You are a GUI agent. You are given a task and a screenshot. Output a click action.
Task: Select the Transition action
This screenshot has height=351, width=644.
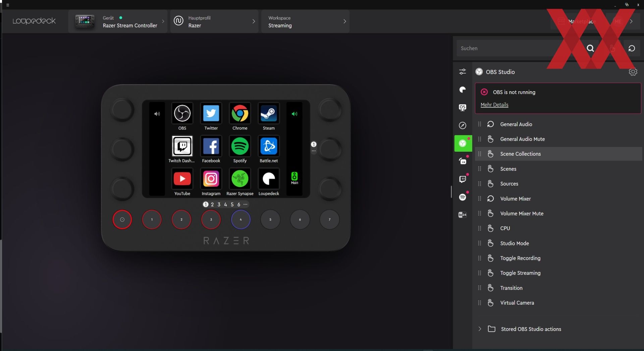558,288
